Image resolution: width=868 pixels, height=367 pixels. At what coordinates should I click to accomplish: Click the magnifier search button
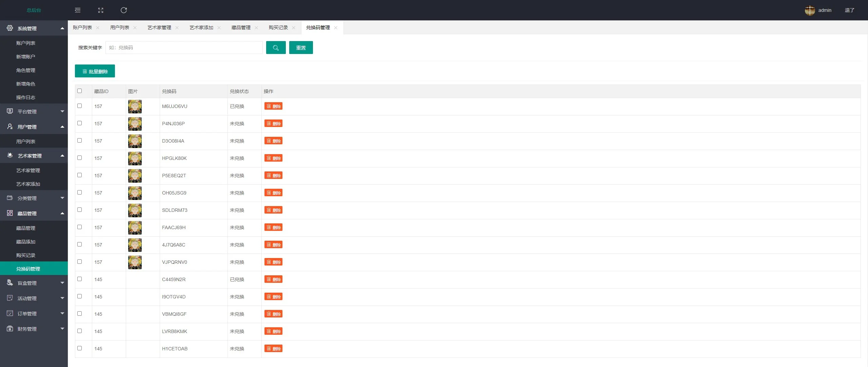276,48
